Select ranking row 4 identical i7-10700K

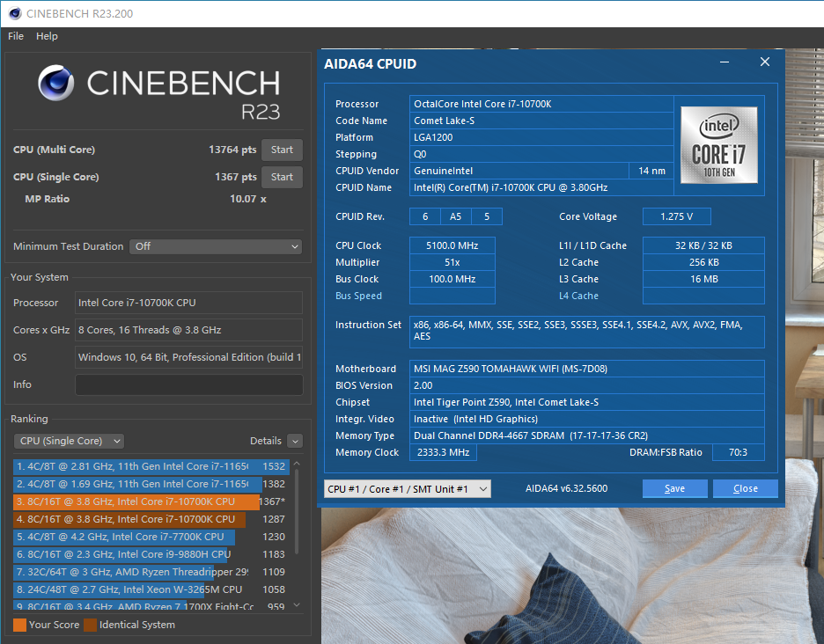pyautogui.click(x=151, y=519)
